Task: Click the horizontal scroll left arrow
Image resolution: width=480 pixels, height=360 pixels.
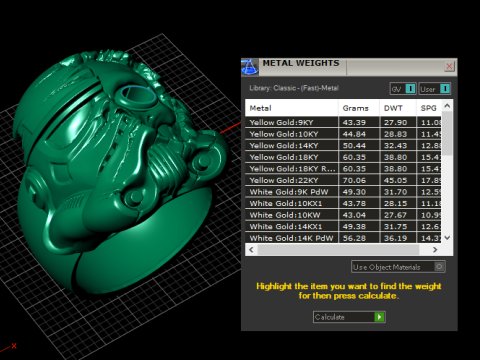Action: [251, 250]
